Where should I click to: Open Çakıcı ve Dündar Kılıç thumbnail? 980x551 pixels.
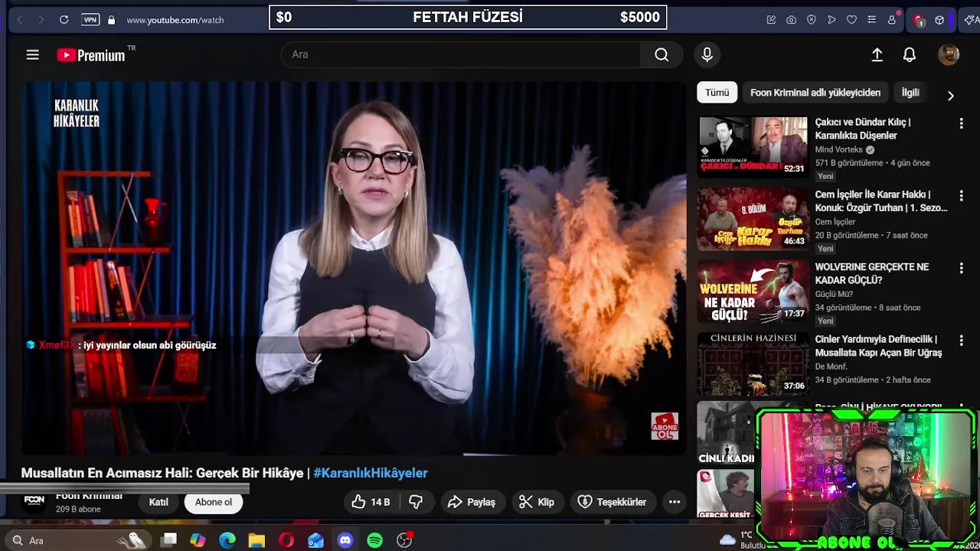pos(753,145)
